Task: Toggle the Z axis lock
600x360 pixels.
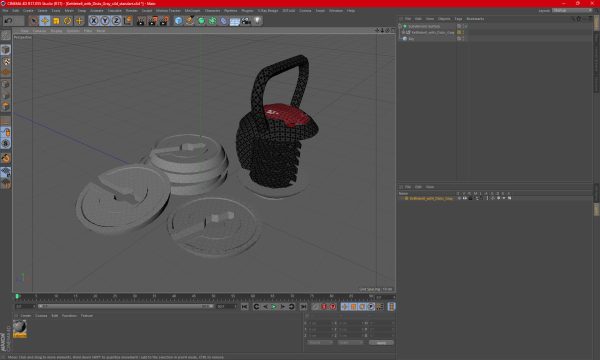Action: [116, 21]
